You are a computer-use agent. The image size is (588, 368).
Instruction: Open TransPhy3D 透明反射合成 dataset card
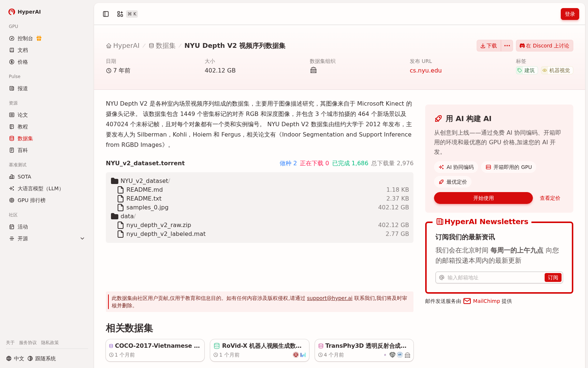(364, 350)
